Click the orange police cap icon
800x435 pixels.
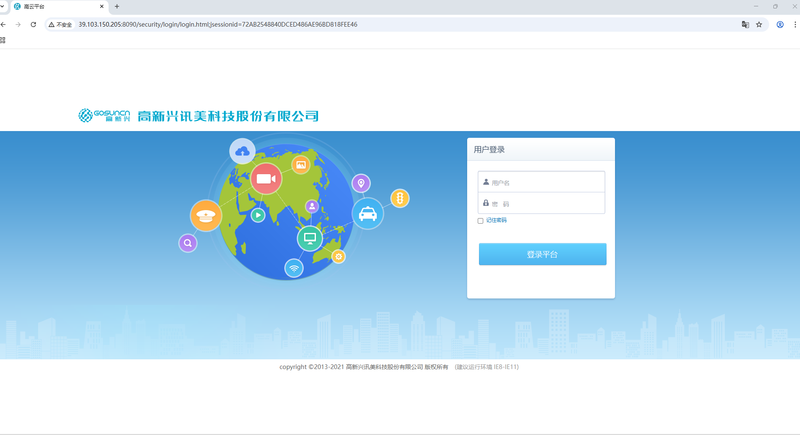[x=206, y=215]
